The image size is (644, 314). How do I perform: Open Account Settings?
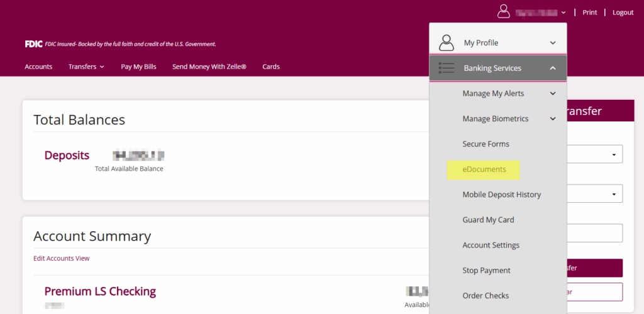[x=491, y=245]
